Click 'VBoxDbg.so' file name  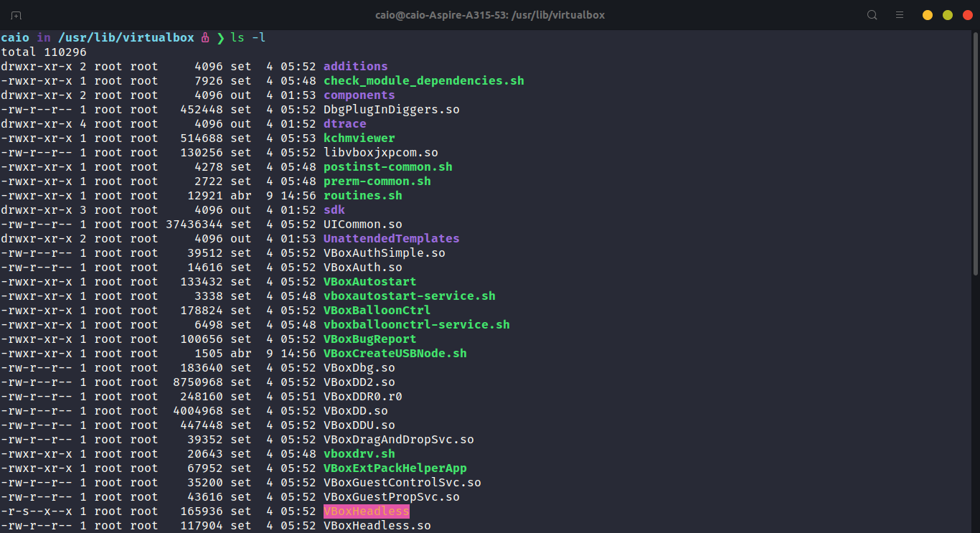[359, 367]
